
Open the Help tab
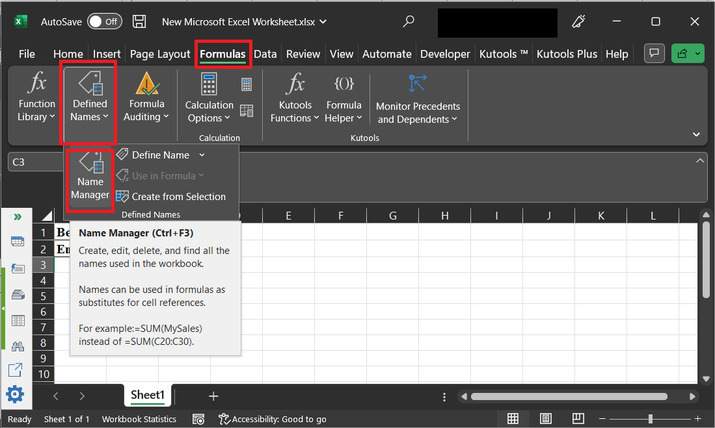[617, 54]
